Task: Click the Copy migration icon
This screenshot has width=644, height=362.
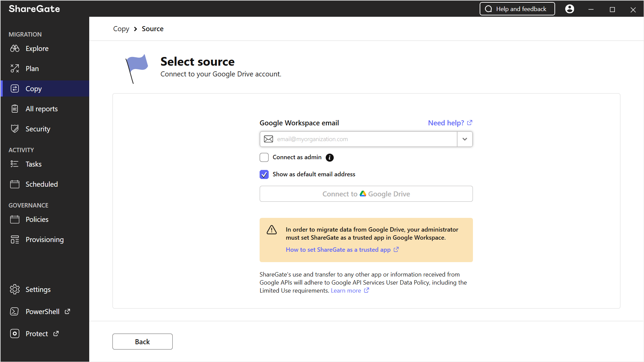Action: coord(15,88)
